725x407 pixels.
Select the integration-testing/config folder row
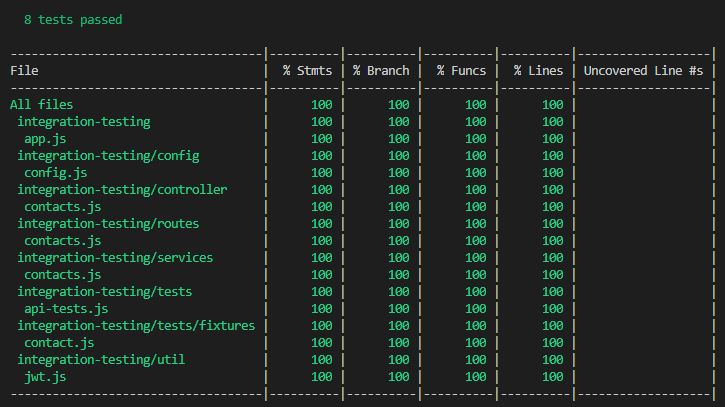[108, 155]
